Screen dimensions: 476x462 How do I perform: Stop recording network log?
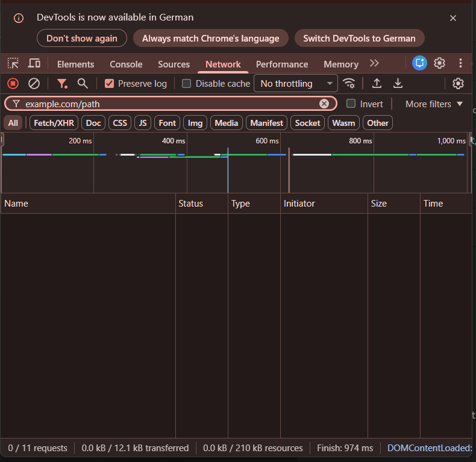(13, 84)
